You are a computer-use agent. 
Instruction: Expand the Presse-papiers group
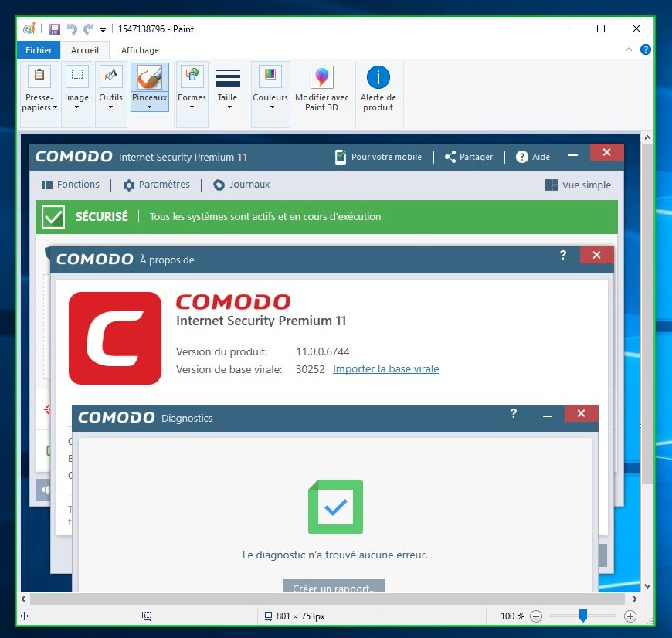click(39, 103)
